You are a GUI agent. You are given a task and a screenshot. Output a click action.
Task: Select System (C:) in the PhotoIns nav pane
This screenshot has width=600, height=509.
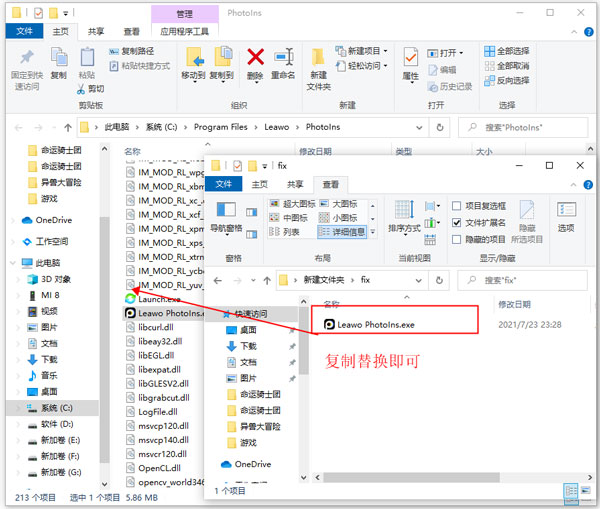pos(52,408)
